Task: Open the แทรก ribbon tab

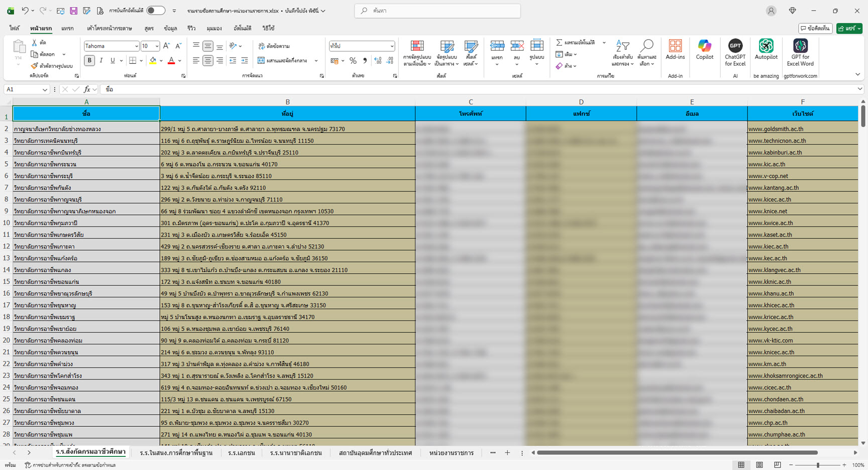Action: pos(67,29)
